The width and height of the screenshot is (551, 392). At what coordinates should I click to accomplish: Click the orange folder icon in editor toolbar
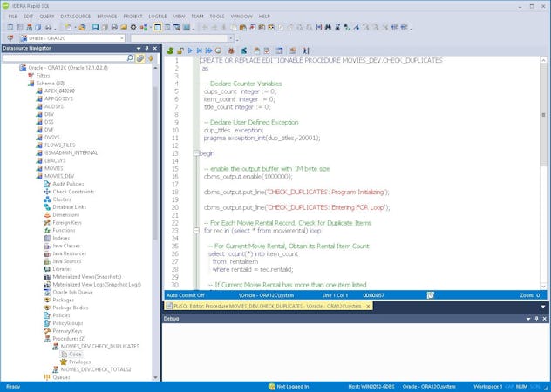click(x=292, y=51)
